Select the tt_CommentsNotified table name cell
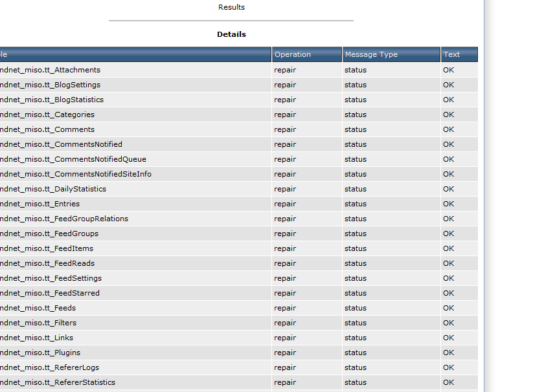 135,145
